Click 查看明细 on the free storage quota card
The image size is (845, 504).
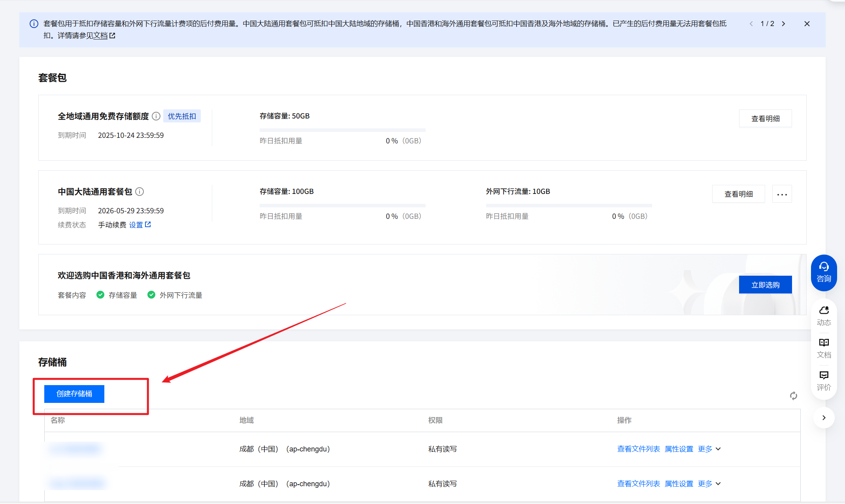[765, 118]
